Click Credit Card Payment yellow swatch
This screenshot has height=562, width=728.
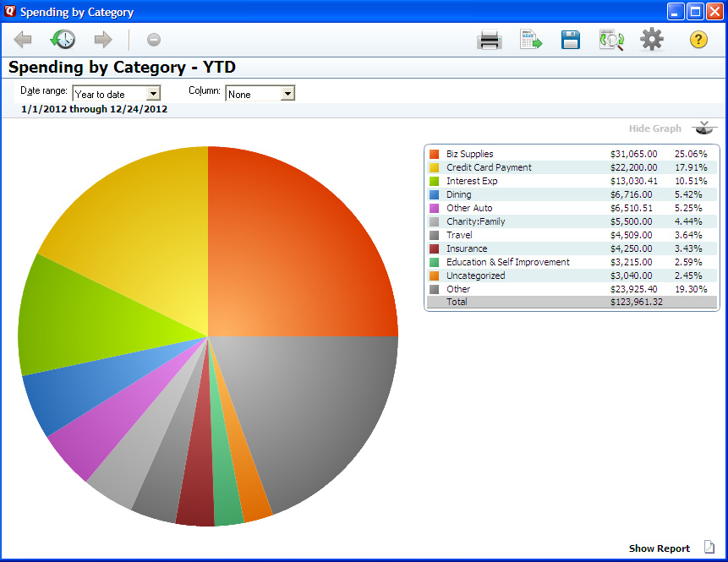434,167
